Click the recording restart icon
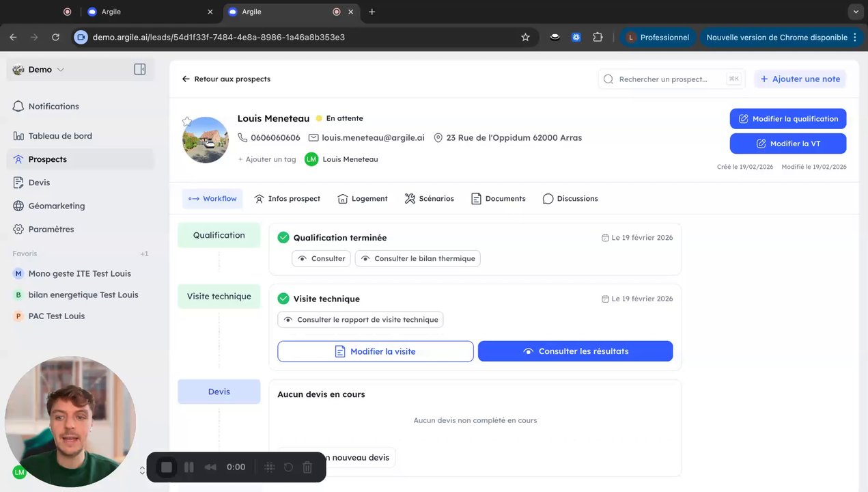Image resolution: width=868 pixels, height=492 pixels. [x=288, y=467]
